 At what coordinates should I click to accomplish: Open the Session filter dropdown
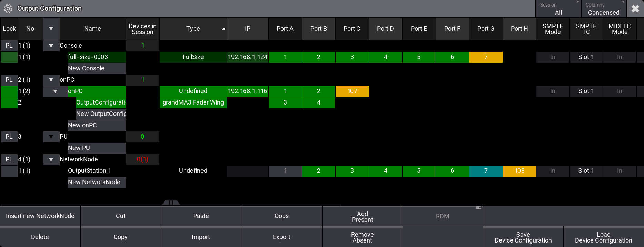558,9
